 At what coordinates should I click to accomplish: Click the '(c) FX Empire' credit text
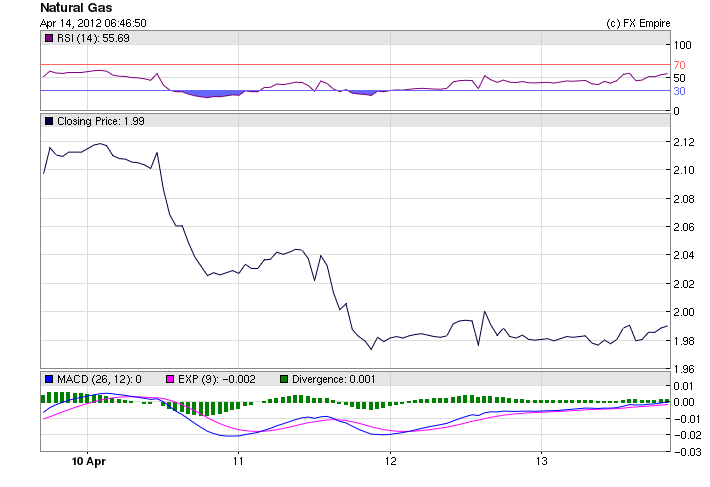click(x=638, y=23)
